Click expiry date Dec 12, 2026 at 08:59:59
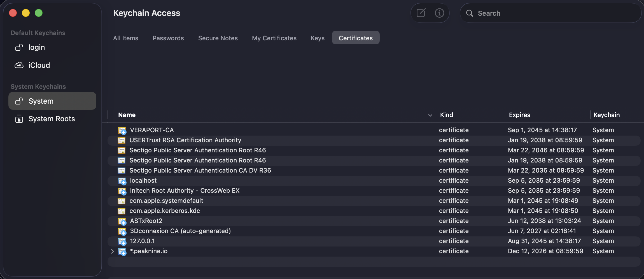644x279 pixels. 545,251
